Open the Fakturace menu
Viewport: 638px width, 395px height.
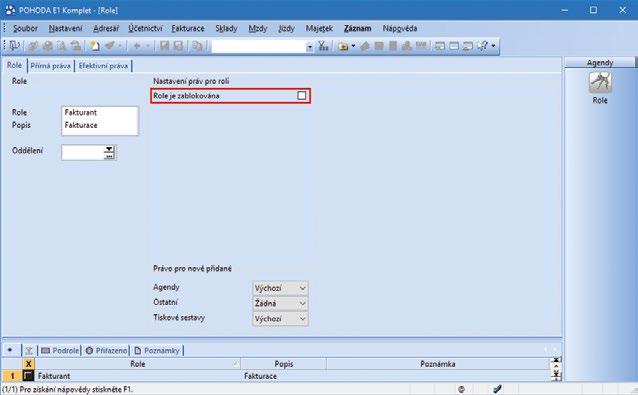[x=188, y=28]
